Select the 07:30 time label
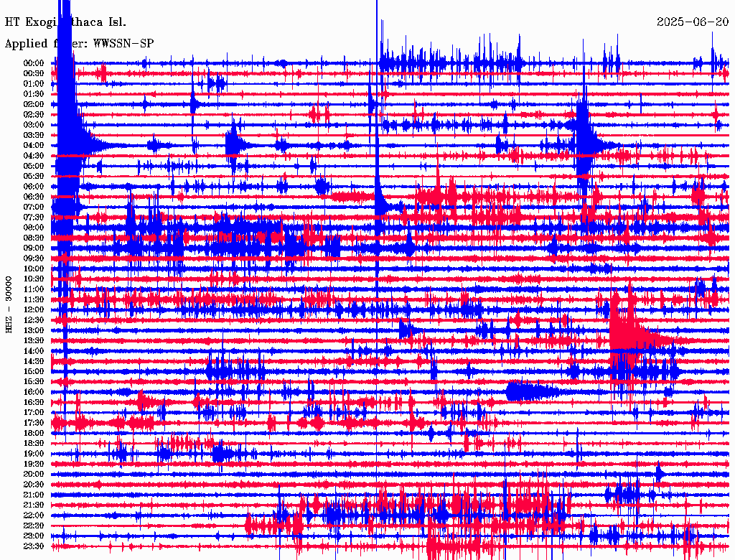Screen dimensions: 735x560 click(34, 217)
